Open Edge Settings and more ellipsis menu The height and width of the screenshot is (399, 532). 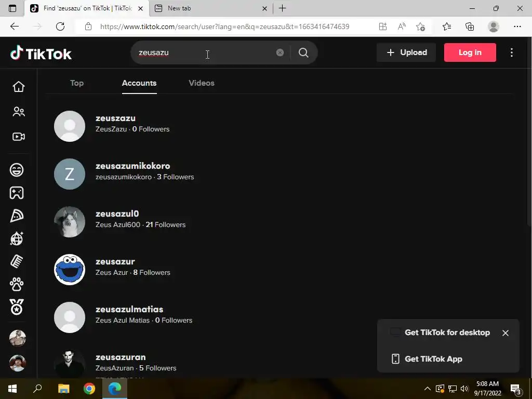click(517, 26)
